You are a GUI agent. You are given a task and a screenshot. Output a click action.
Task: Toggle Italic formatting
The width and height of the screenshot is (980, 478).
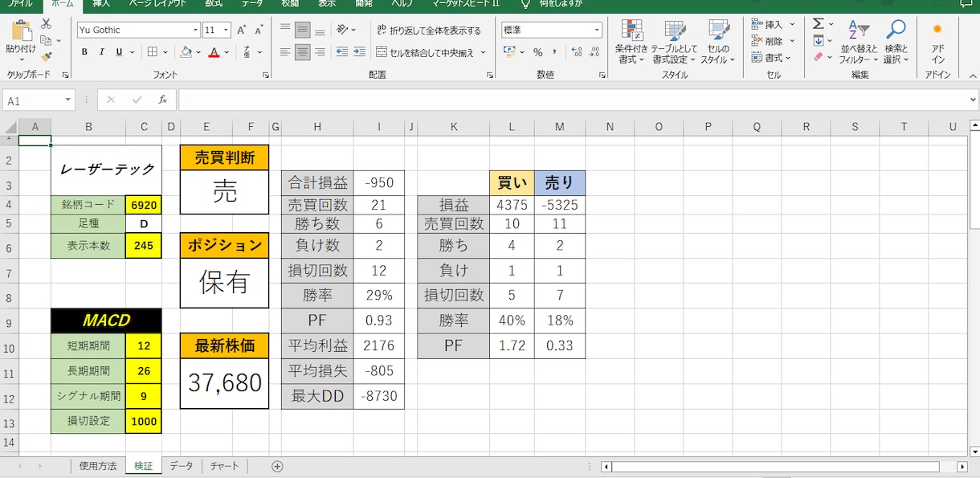(x=102, y=52)
